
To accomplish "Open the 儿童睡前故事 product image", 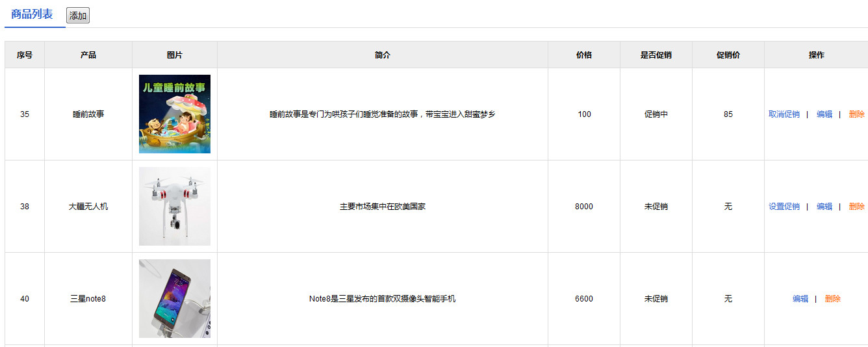I will point(175,114).
